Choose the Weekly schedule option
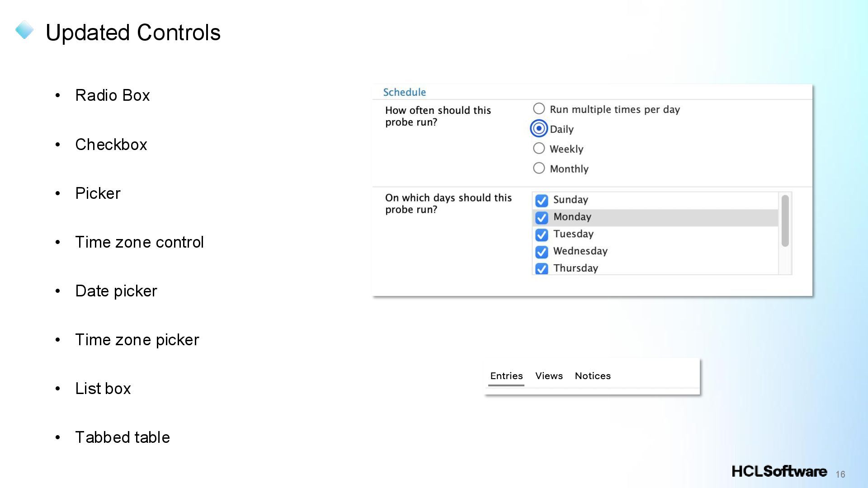 tap(539, 149)
